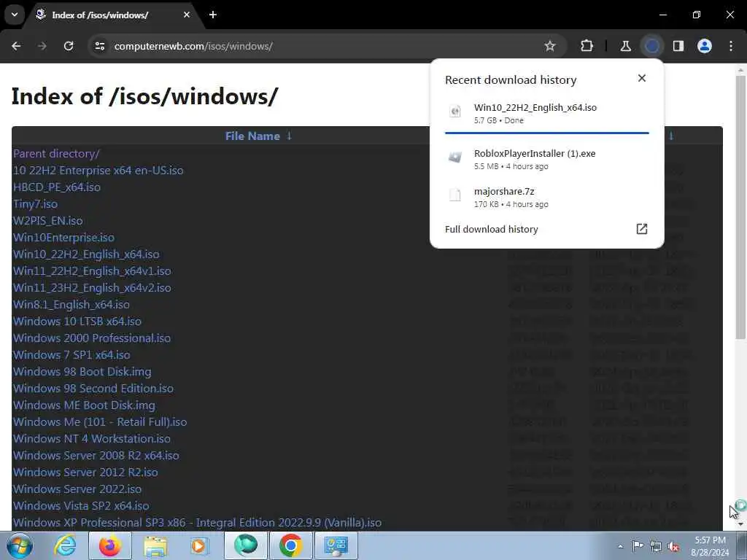747x560 pixels.
Task: Close the Recent download history popup
Action: coord(642,78)
